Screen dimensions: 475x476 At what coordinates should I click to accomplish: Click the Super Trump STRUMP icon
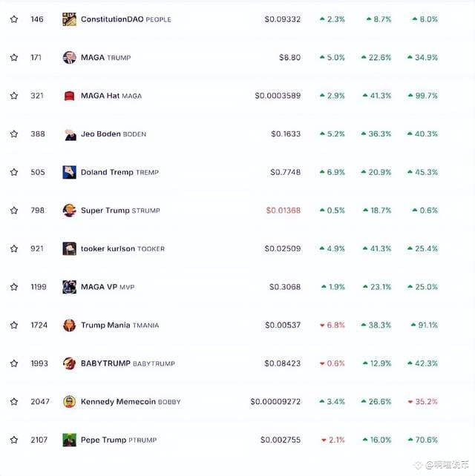point(69,211)
